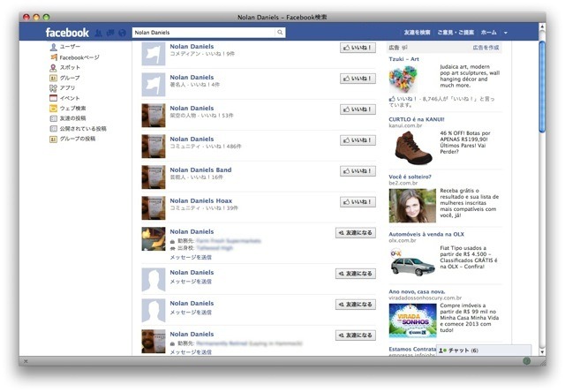Click woman's photo in be2 ad
Screen dimensions: 565x392
pos(412,206)
